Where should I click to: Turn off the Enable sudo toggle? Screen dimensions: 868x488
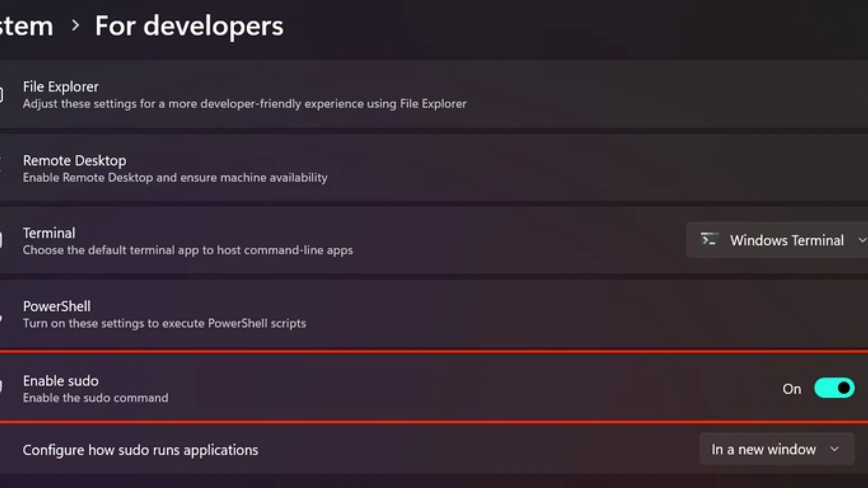point(834,388)
